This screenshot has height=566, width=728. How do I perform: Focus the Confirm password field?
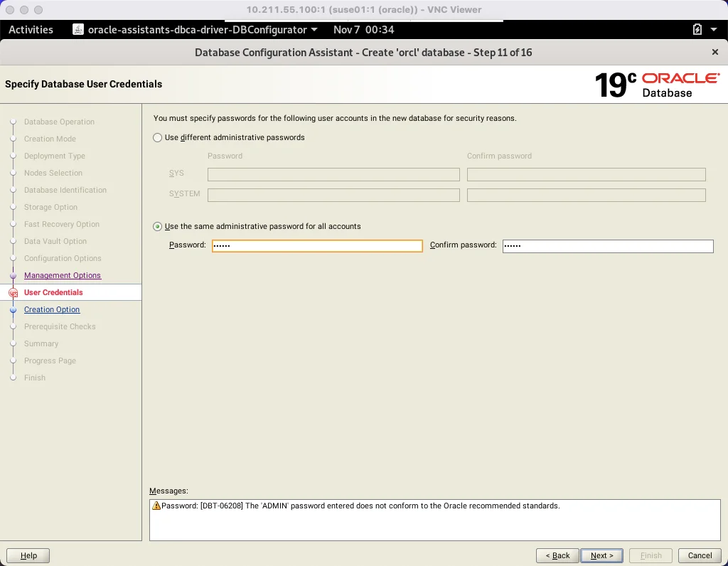pos(608,245)
